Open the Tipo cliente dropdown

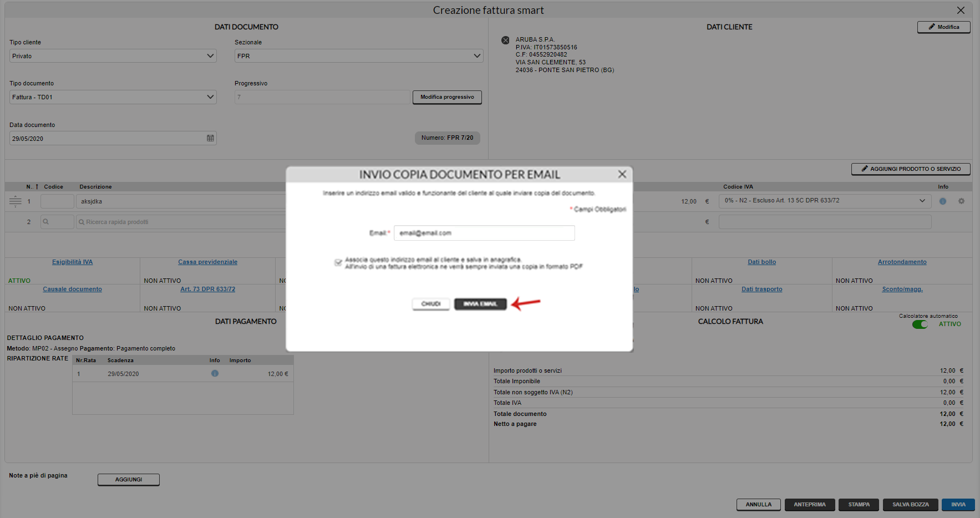click(x=113, y=56)
